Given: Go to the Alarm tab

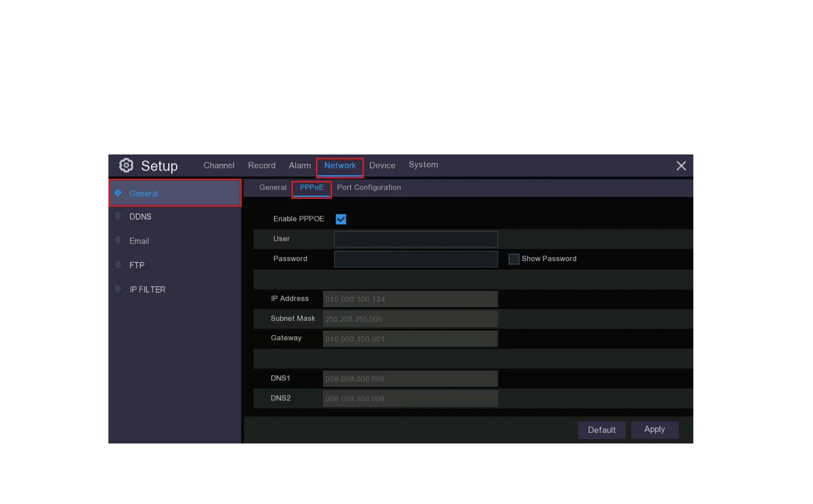Looking at the screenshot, I should click(x=299, y=165).
